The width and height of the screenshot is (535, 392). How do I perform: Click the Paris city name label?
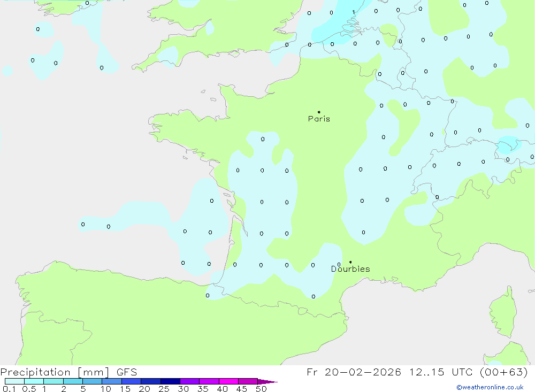pyautogui.click(x=319, y=119)
